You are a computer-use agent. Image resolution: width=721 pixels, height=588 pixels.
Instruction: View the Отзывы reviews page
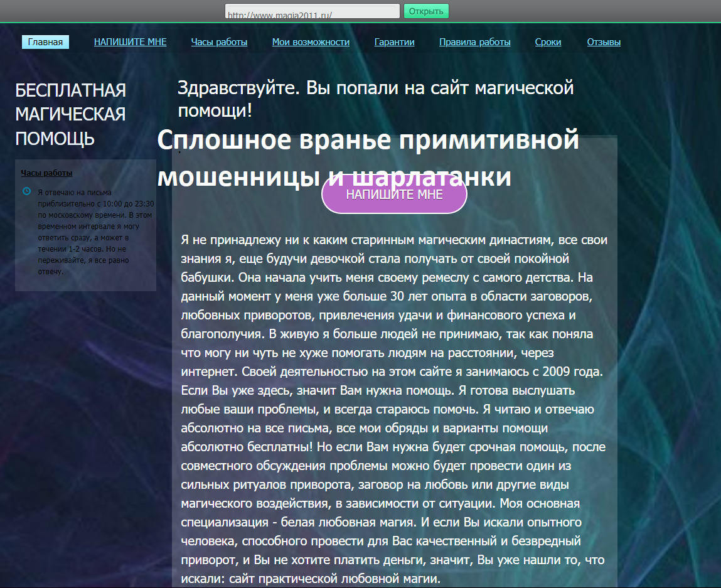(x=604, y=42)
